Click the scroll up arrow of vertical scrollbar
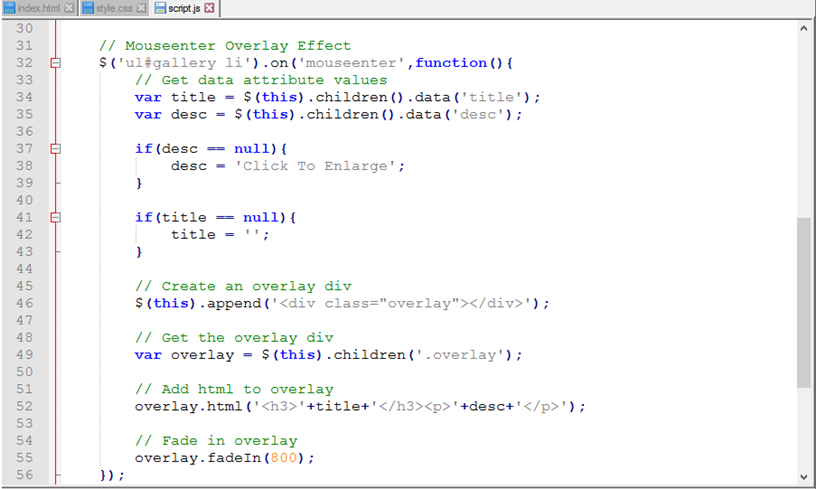Screen dimensions: 816x489 pos(804,29)
